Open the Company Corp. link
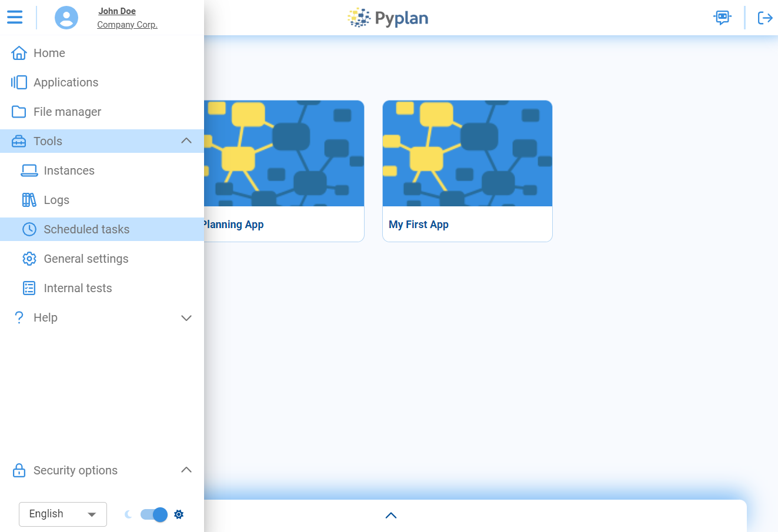778x532 pixels. pyautogui.click(x=127, y=25)
